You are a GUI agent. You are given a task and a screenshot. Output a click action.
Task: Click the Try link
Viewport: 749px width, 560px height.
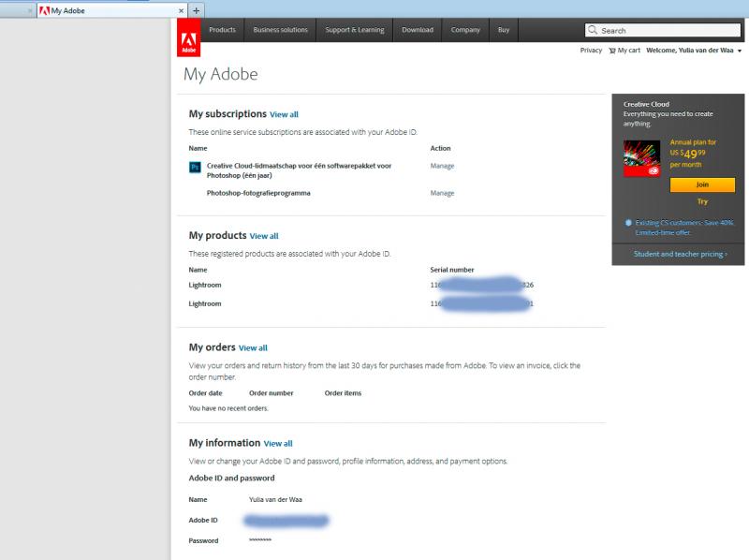702,201
